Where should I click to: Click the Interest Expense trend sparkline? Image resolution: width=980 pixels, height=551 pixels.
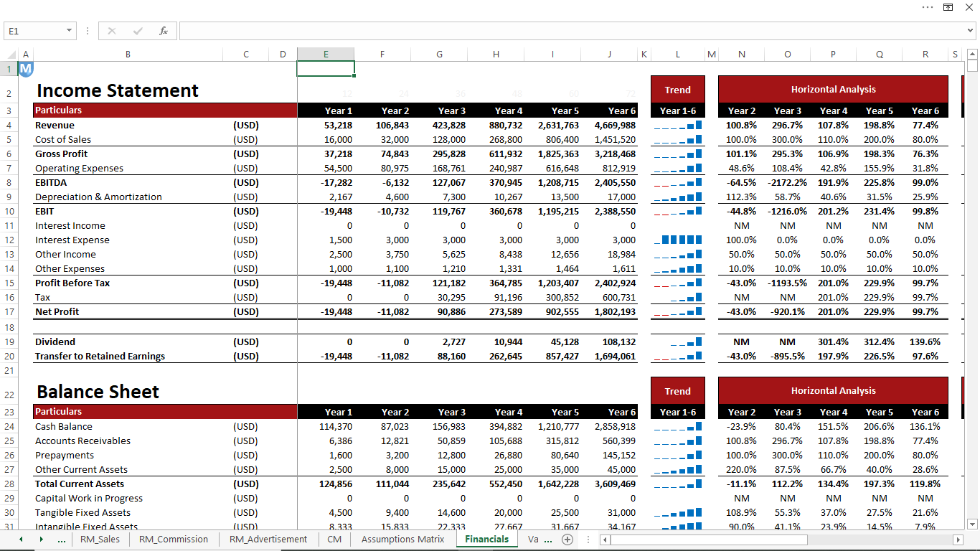tap(678, 240)
